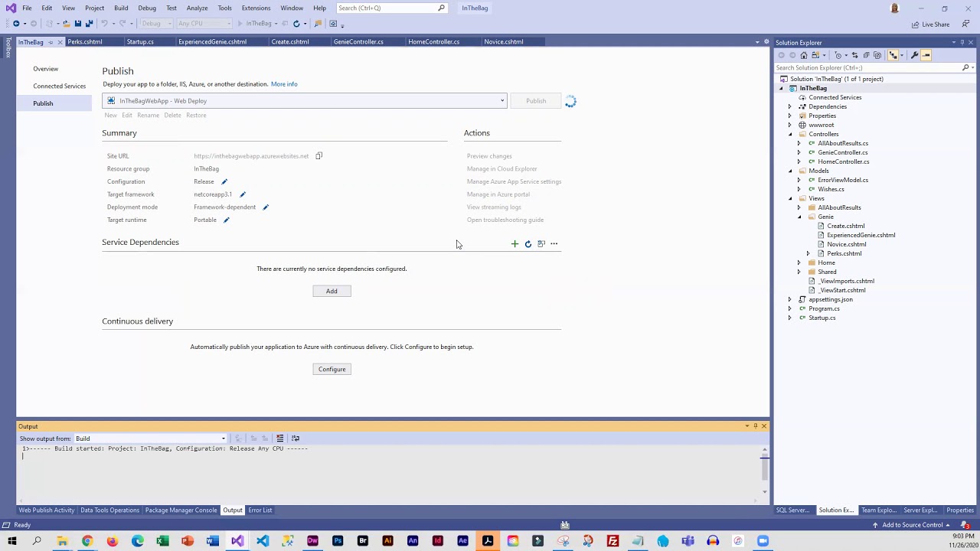980x551 pixels.
Task: Edit the Framework-dependent deployment mode pencil
Action: click(266, 207)
